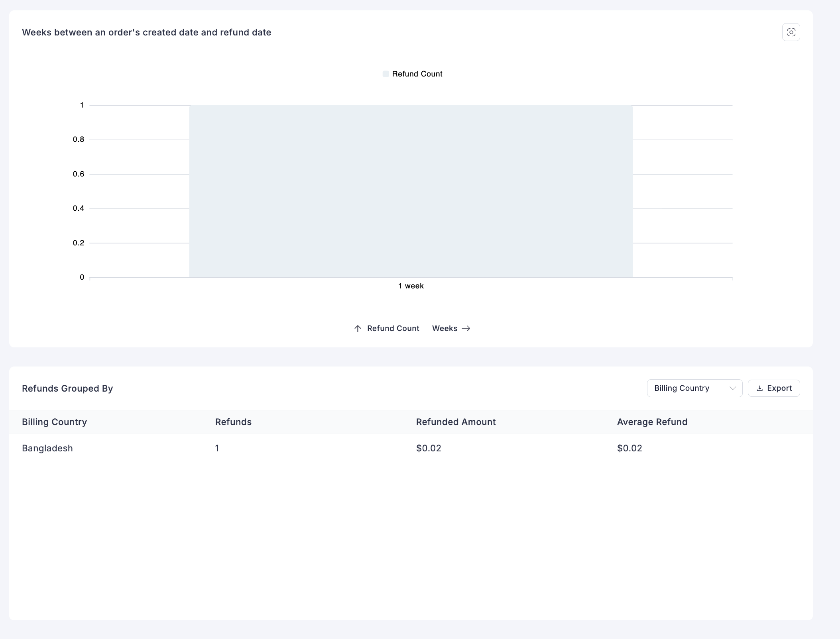Click the 1 week bar in the chart
840x639 pixels.
411,191
